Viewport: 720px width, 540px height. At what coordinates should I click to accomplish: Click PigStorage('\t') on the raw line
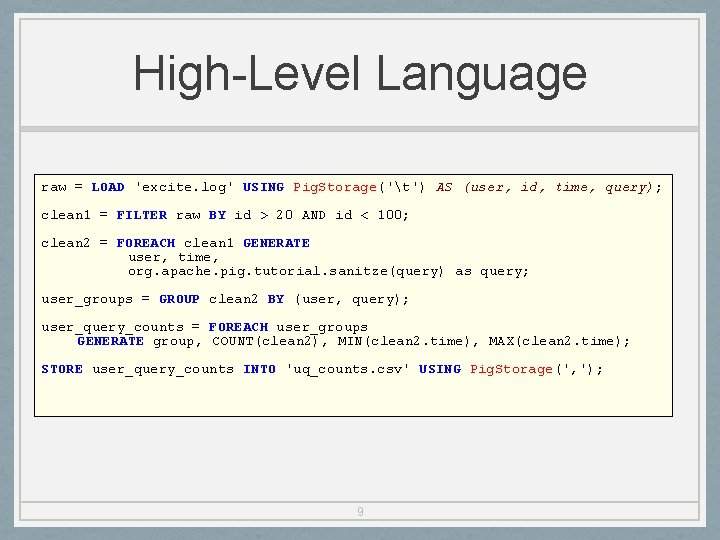[x=359, y=187]
